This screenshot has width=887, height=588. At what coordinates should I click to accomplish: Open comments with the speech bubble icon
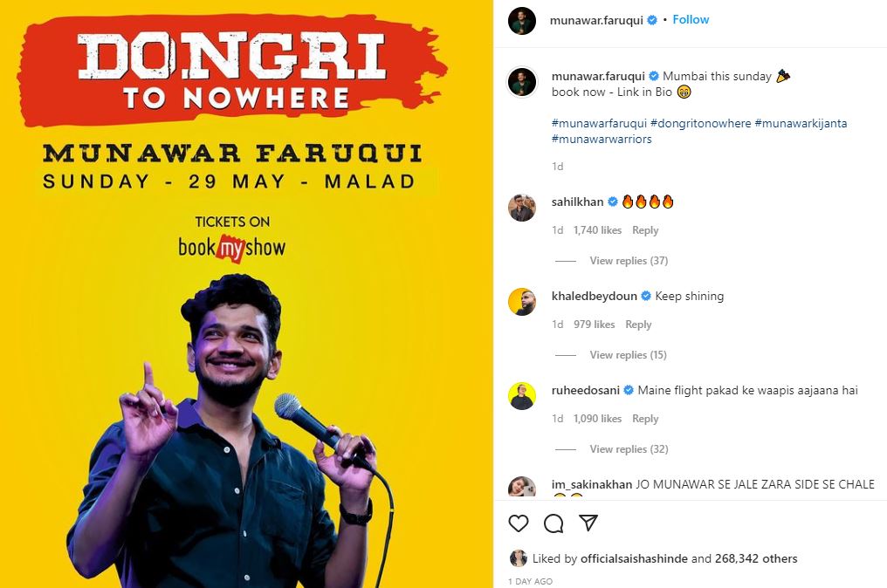tap(554, 523)
